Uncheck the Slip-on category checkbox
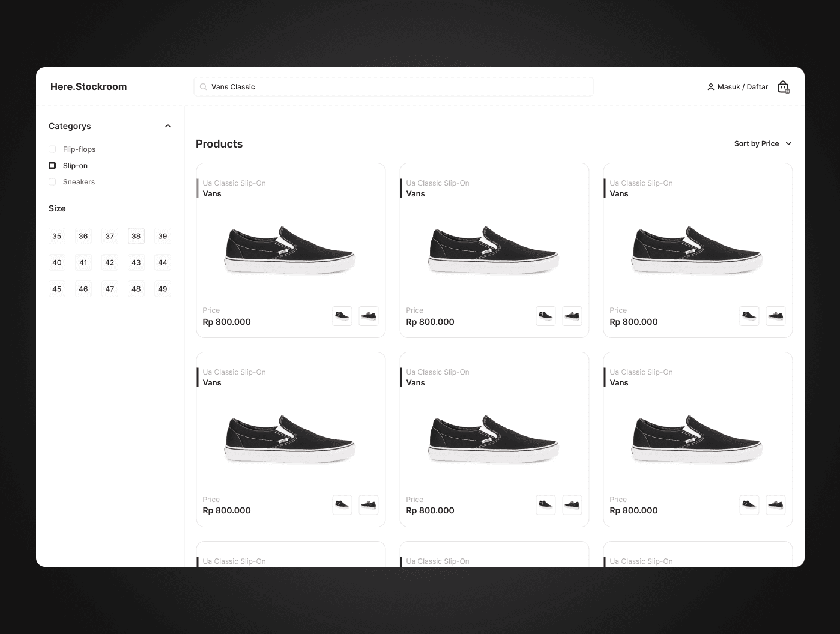 click(52, 166)
